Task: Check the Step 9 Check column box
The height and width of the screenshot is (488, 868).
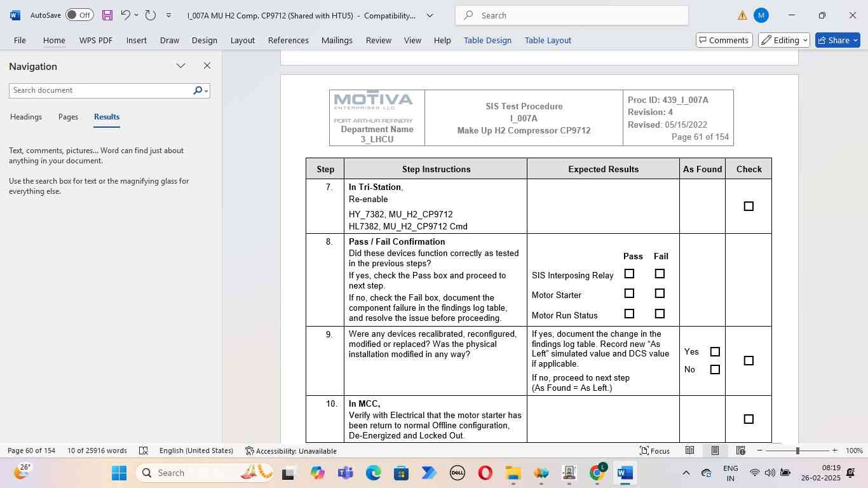Action: tap(749, 360)
